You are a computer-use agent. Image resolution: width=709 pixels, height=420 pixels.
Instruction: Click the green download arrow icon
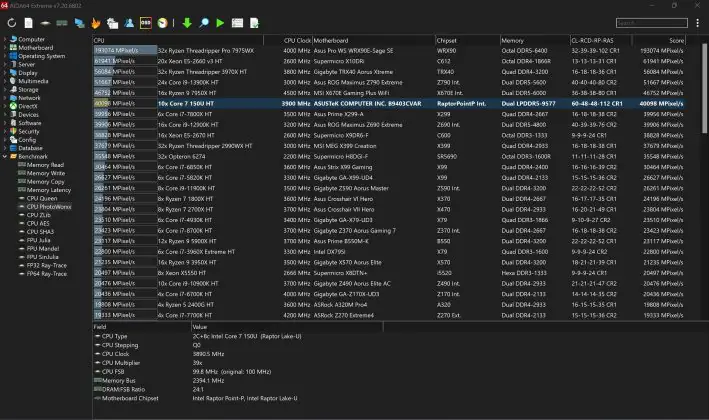point(187,23)
